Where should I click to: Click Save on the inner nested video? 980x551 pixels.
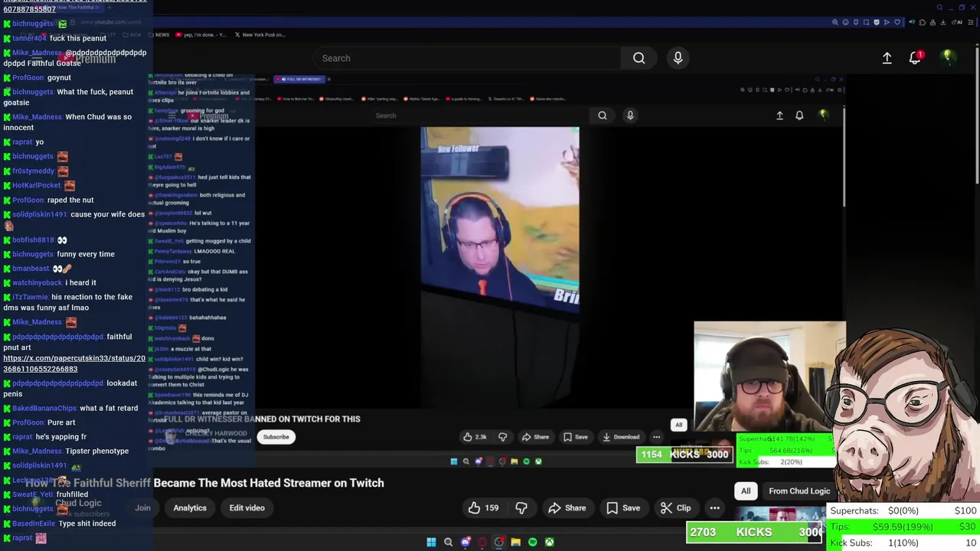(576, 437)
